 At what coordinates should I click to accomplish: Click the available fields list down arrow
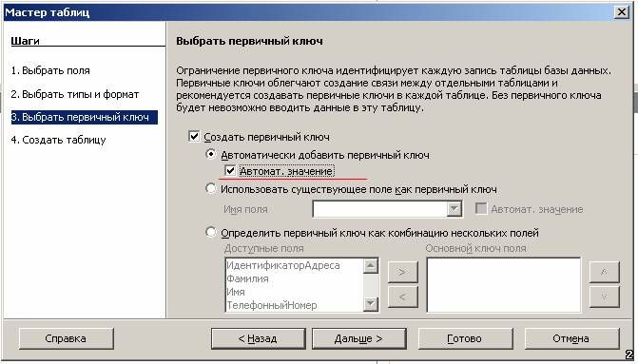pos(370,303)
